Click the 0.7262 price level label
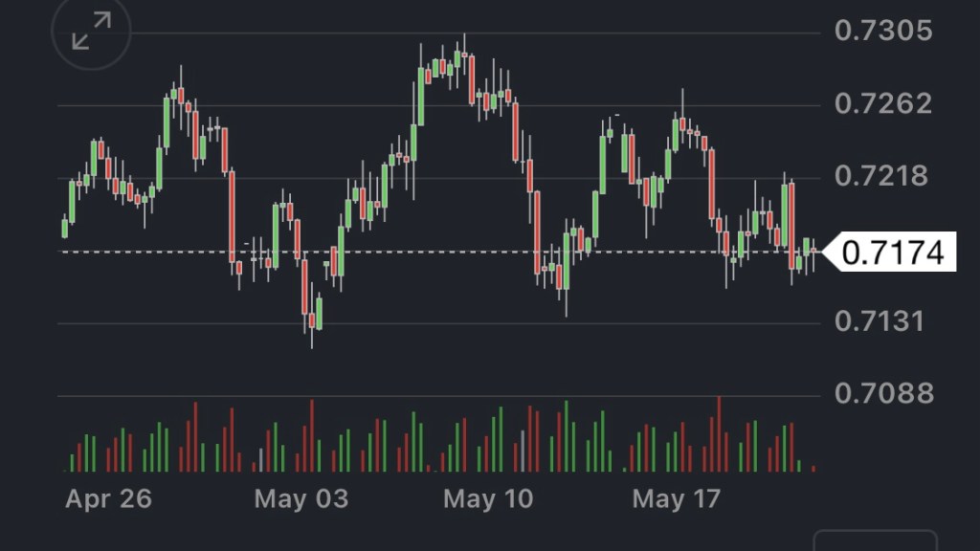The image size is (980, 551). click(x=883, y=103)
